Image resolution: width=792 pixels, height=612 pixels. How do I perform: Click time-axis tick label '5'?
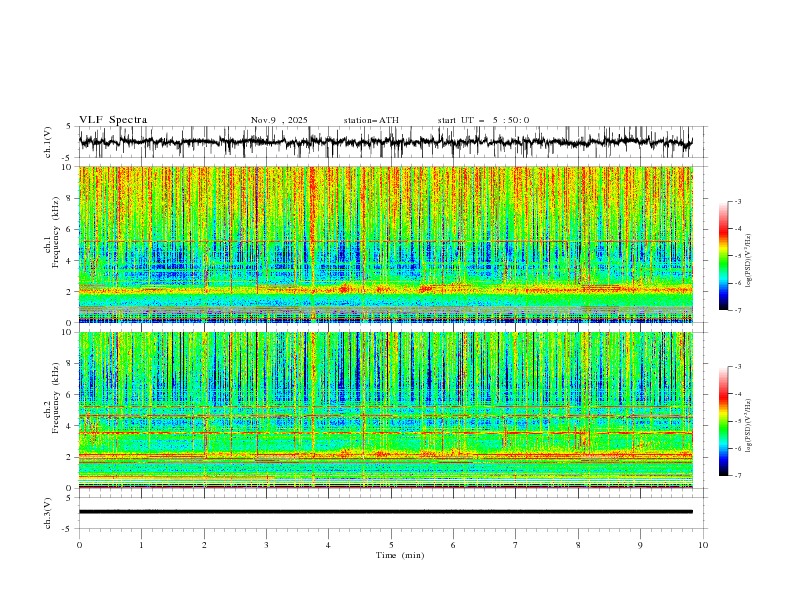tap(391, 545)
